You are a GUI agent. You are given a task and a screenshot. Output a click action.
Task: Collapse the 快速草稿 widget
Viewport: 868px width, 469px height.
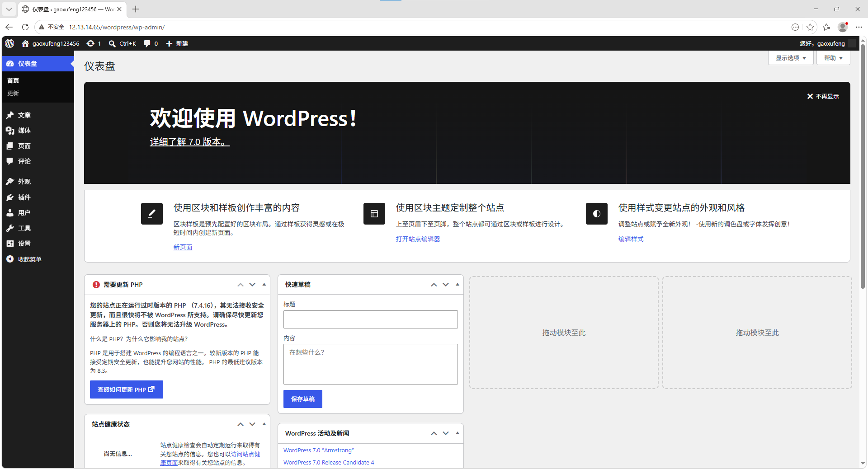click(x=458, y=285)
